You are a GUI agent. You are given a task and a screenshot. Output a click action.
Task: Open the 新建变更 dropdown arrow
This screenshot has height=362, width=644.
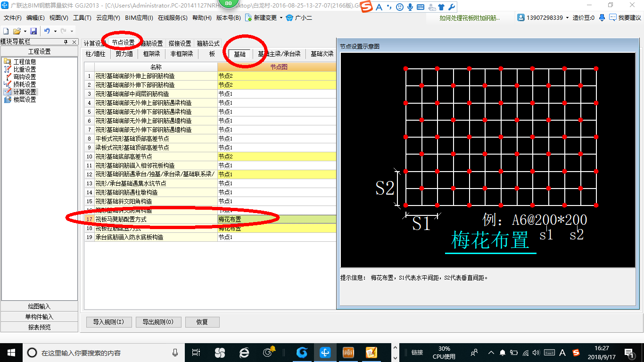[x=281, y=18]
